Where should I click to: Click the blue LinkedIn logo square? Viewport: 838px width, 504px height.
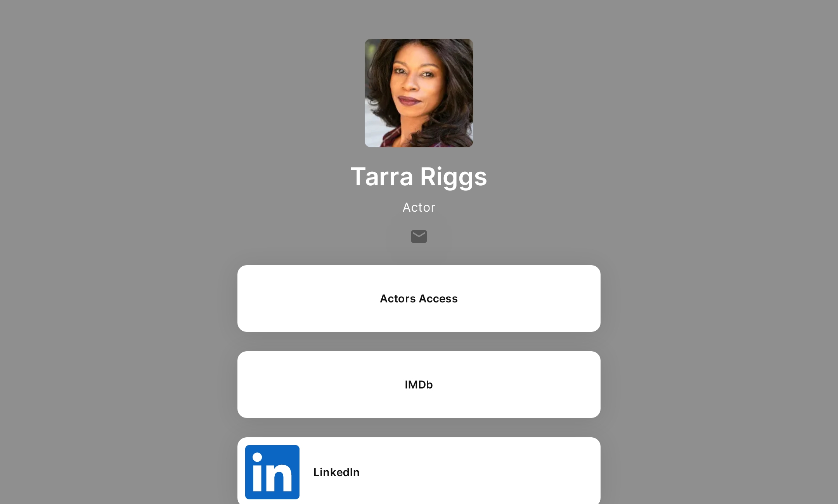coord(272,472)
